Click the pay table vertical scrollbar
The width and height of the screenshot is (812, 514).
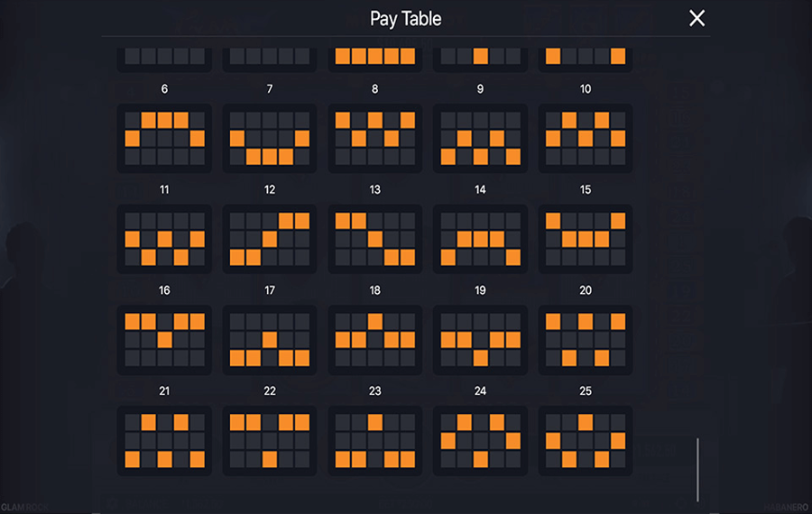(697, 469)
